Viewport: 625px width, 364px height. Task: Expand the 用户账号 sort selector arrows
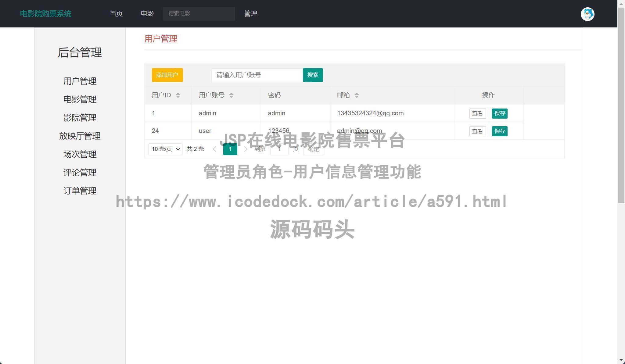(x=232, y=95)
